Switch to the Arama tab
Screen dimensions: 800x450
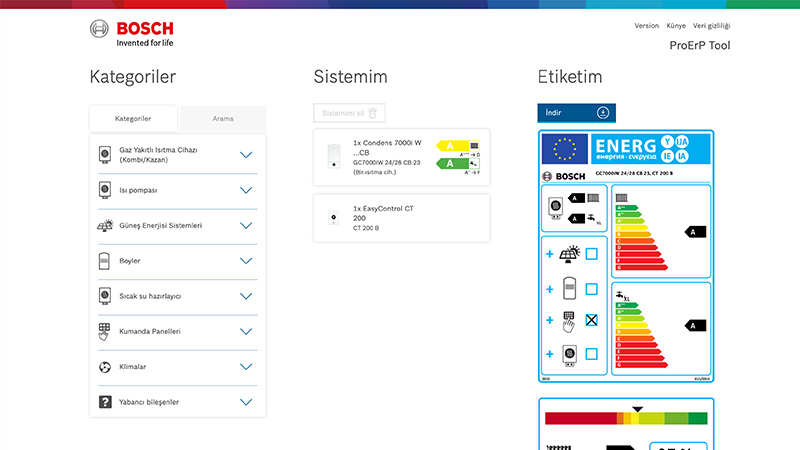[223, 118]
